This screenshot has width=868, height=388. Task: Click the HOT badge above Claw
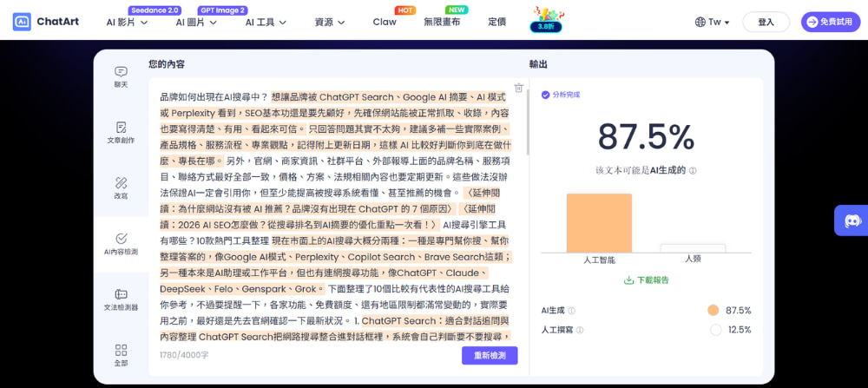[x=405, y=10]
